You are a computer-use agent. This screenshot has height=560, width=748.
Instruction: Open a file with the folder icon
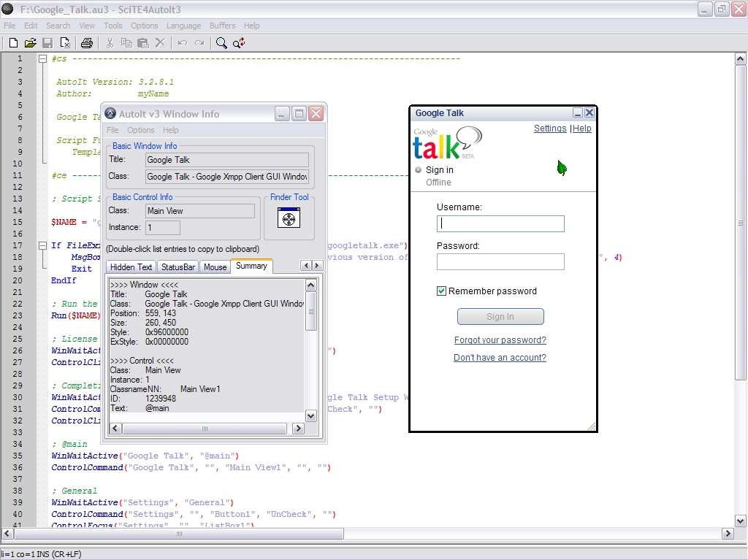click(31, 43)
